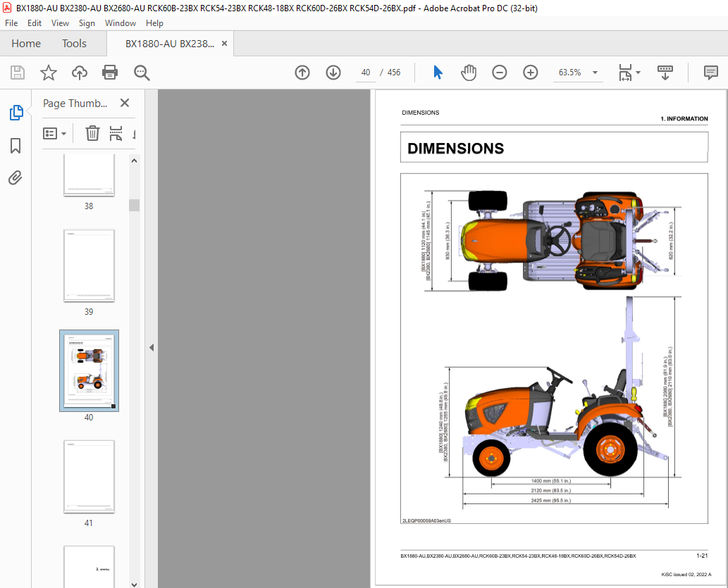
Task: Go to the previous page
Action: [x=302, y=73]
